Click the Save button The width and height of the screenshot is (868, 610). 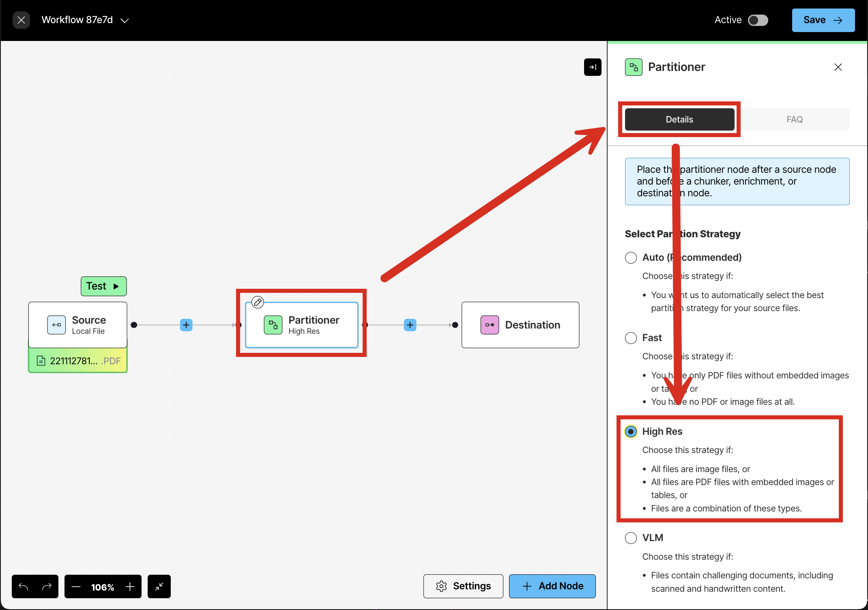coord(823,20)
